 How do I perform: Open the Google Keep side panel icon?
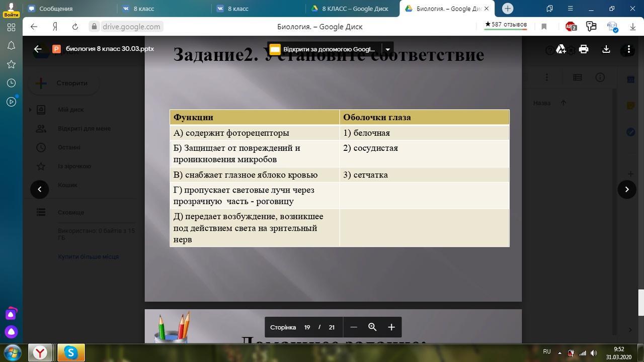[630, 106]
